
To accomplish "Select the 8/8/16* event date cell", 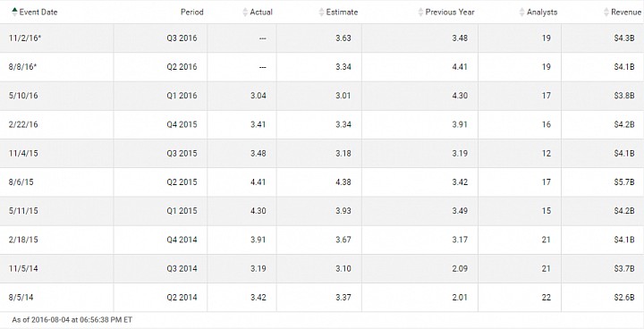I will coord(56,66).
